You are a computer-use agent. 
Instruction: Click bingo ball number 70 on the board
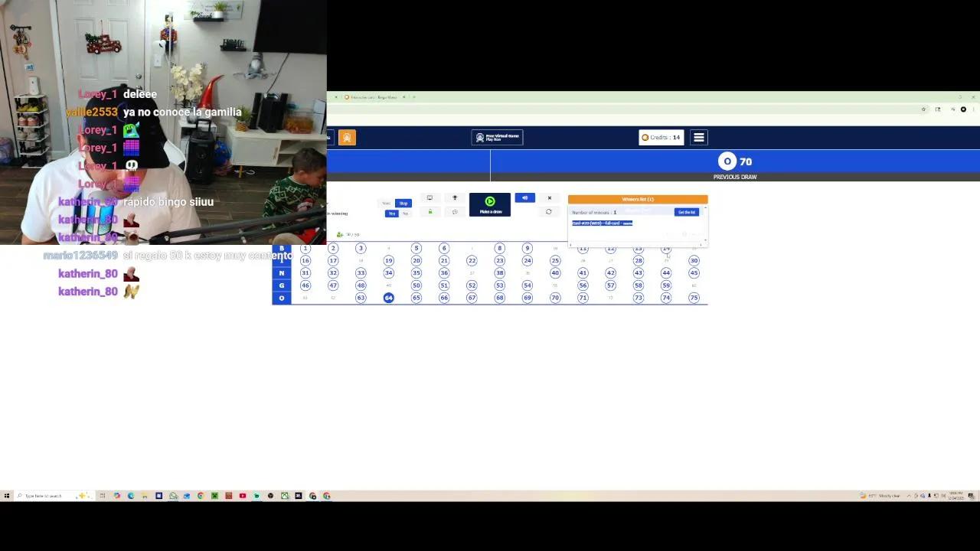(x=555, y=298)
